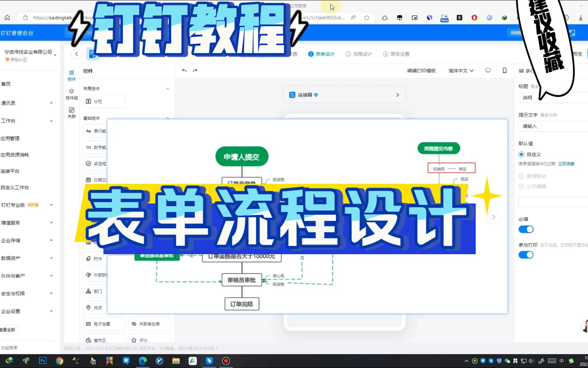Go to the 流程设计 step tab
Image resolution: width=588 pixels, height=368 pixels.
tap(359, 54)
